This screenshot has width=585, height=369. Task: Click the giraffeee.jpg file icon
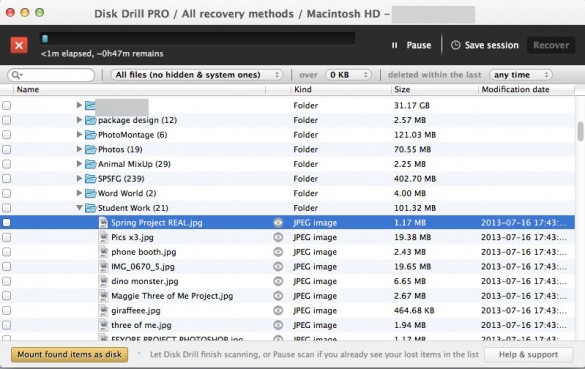pyautogui.click(x=103, y=310)
